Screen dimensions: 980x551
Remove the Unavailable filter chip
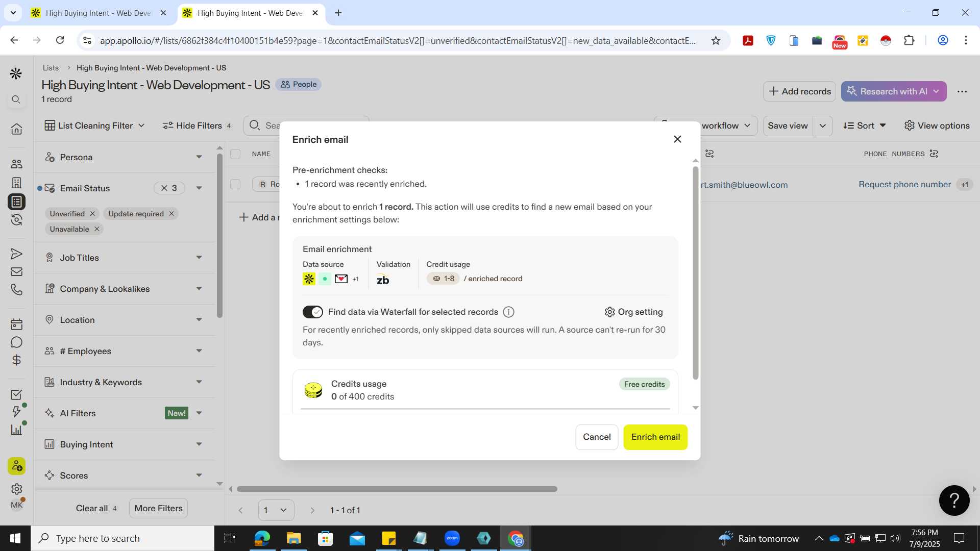click(96, 229)
